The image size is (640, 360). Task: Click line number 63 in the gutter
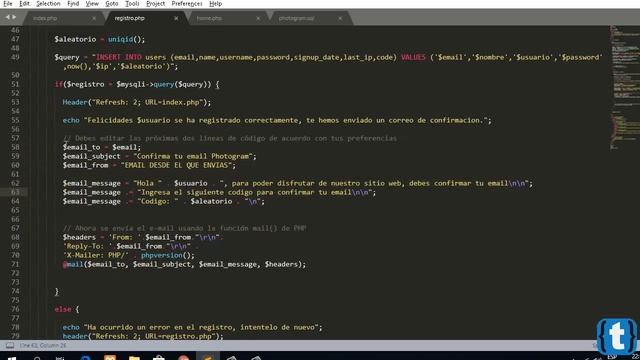click(15, 192)
